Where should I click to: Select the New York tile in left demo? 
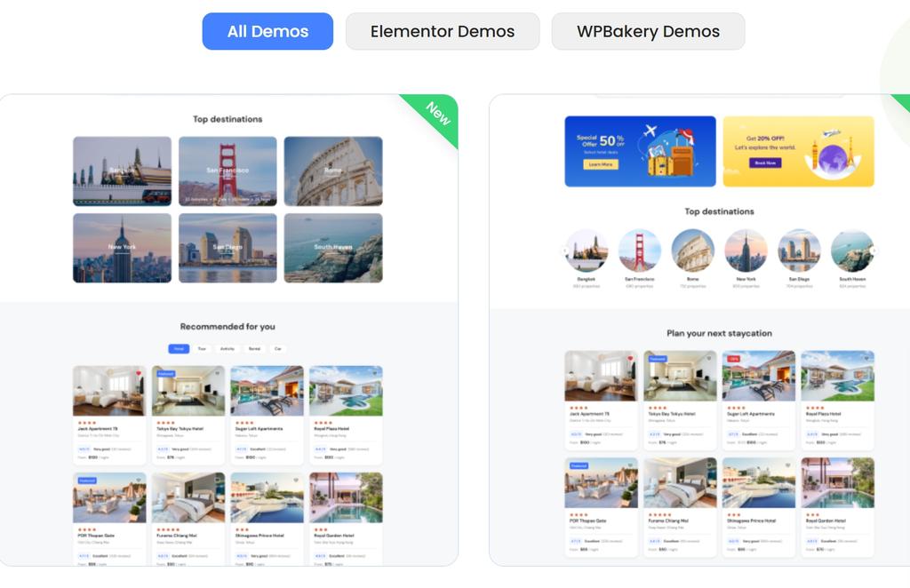[x=122, y=248]
